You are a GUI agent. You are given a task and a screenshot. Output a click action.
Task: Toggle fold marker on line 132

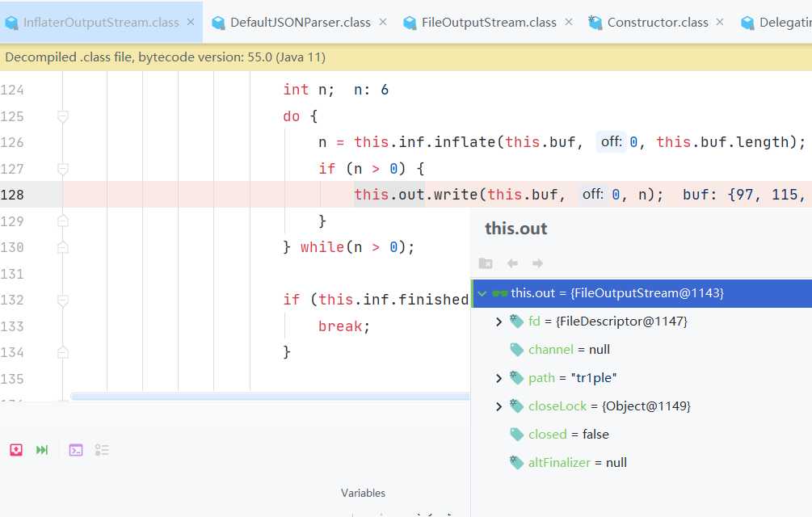click(x=63, y=301)
